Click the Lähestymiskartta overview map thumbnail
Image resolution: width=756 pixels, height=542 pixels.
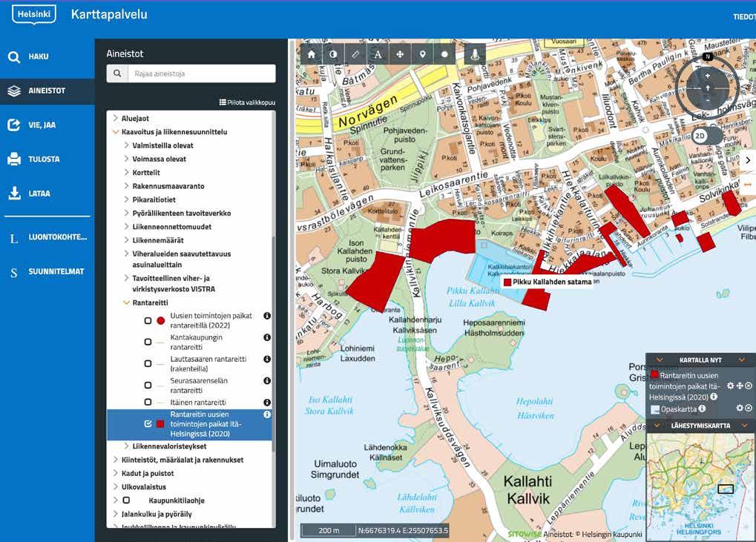[700, 486]
